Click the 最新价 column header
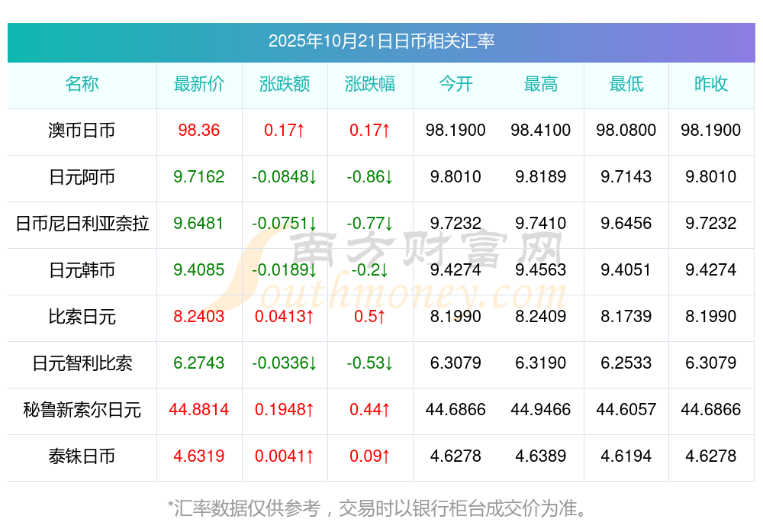The height and width of the screenshot is (532, 763). pyautogui.click(x=199, y=84)
